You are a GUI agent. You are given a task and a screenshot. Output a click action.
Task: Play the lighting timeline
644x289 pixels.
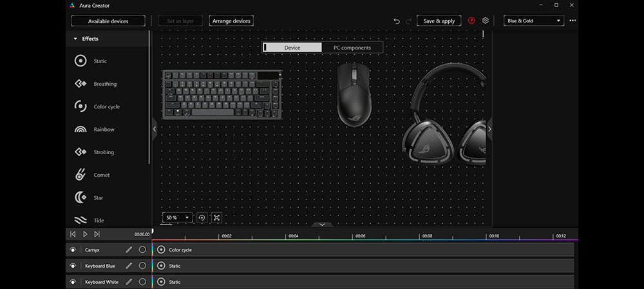click(85, 234)
